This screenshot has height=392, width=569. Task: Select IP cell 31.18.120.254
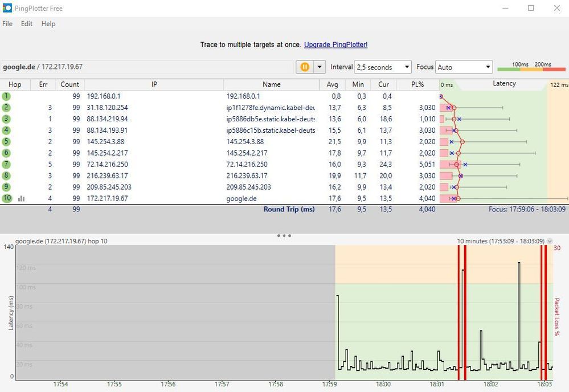[x=108, y=108]
